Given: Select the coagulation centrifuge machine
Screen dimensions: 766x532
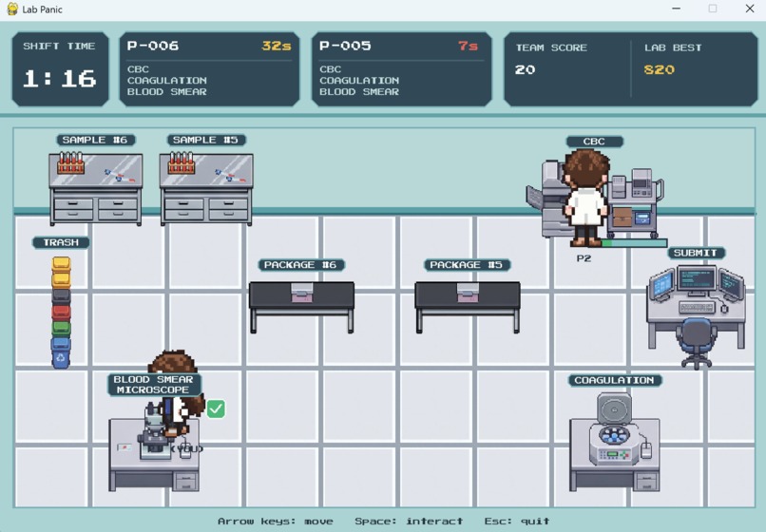Looking at the screenshot, I should 615,428.
